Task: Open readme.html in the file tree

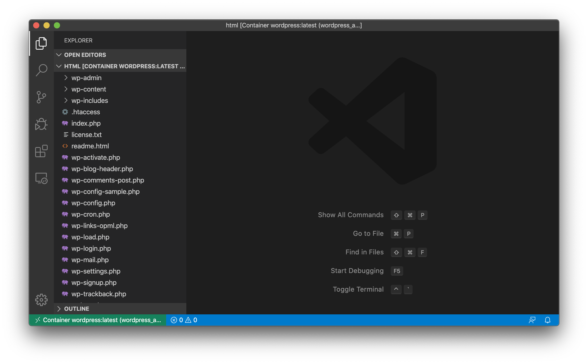Action: (x=90, y=146)
